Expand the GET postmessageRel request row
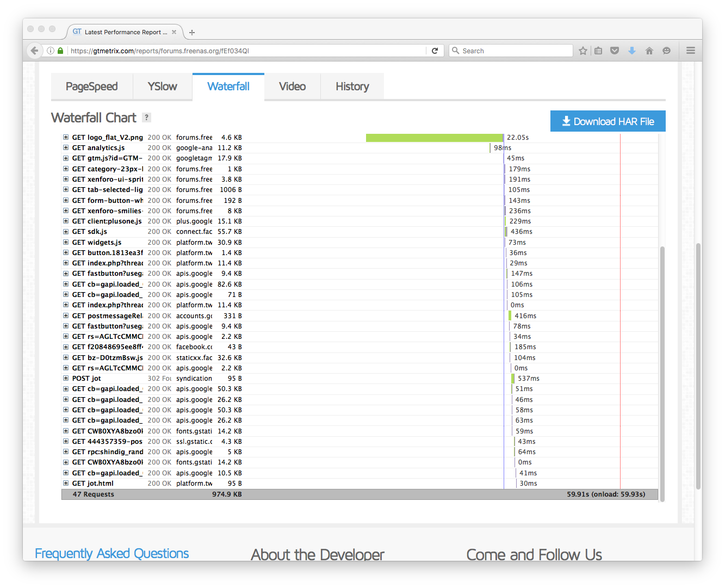This screenshot has width=725, height=588. 66,316
